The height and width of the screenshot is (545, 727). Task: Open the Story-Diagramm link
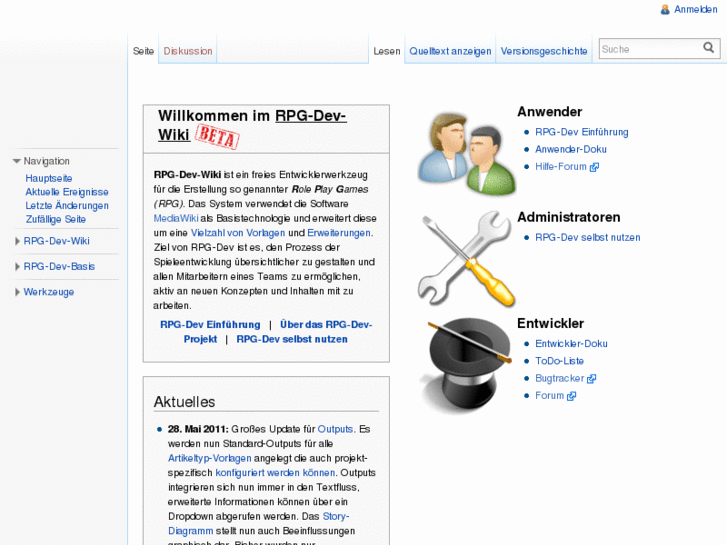[x=258, y=523]
